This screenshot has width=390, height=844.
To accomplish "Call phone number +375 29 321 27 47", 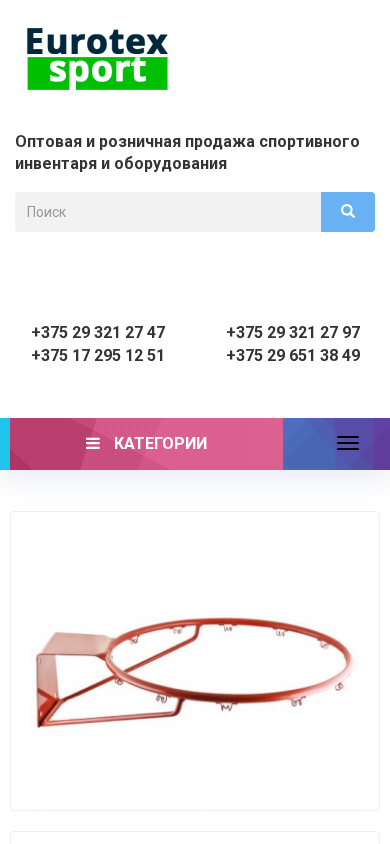I will (x=98, y=332).
